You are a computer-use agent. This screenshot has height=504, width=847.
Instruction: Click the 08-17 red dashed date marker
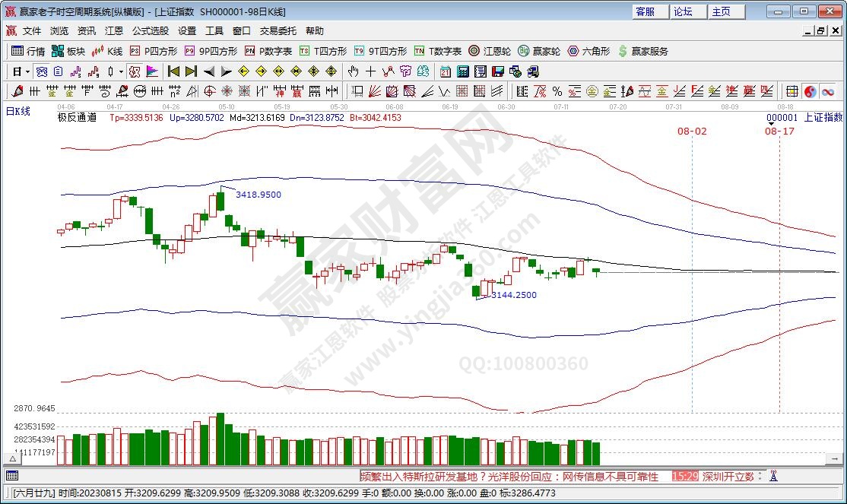pos(779,131)
